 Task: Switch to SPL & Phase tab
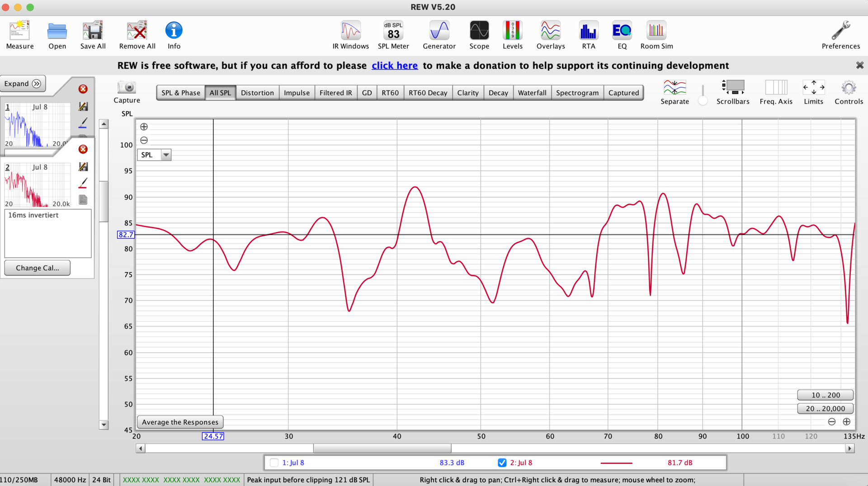pyautogui.click(x=181, y=93)
